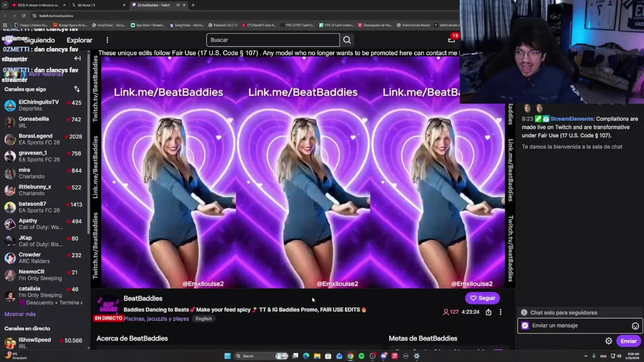The image size is (644, 362).
Task: Open Spotify from the taskbar
Action: 361,356
